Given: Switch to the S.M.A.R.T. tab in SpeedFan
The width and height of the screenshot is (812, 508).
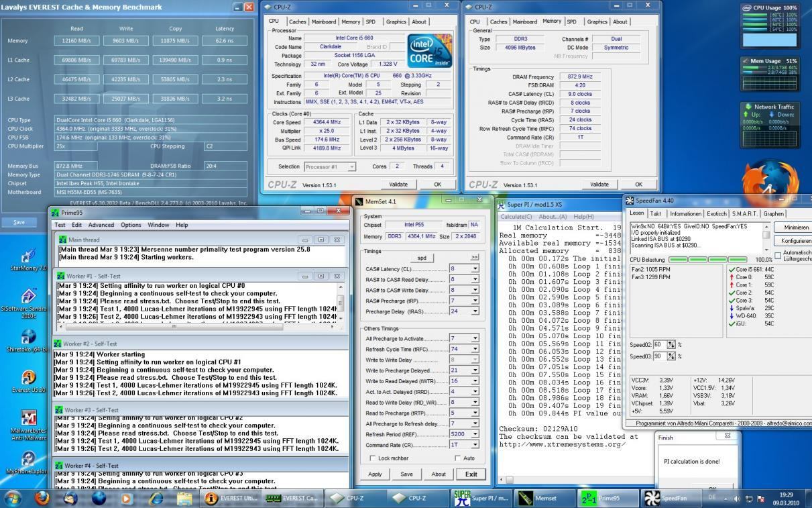Looking at the screenshot, I should [744, 213].
